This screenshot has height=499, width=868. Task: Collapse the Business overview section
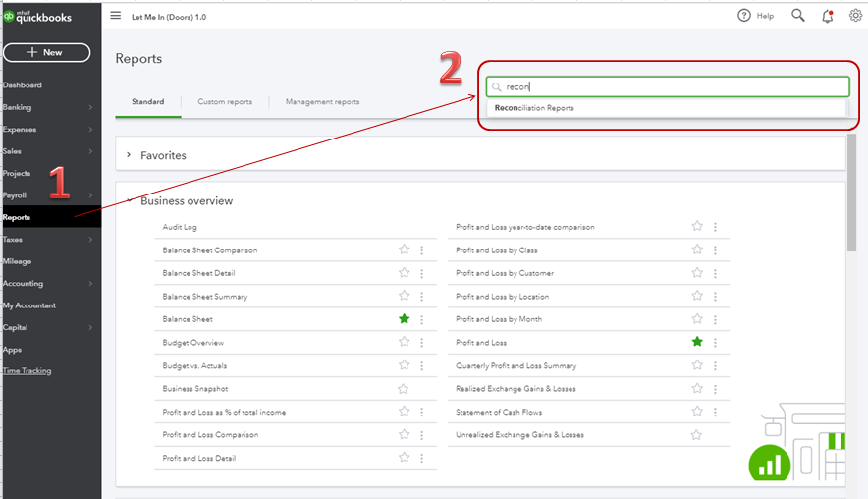(129, 200)
